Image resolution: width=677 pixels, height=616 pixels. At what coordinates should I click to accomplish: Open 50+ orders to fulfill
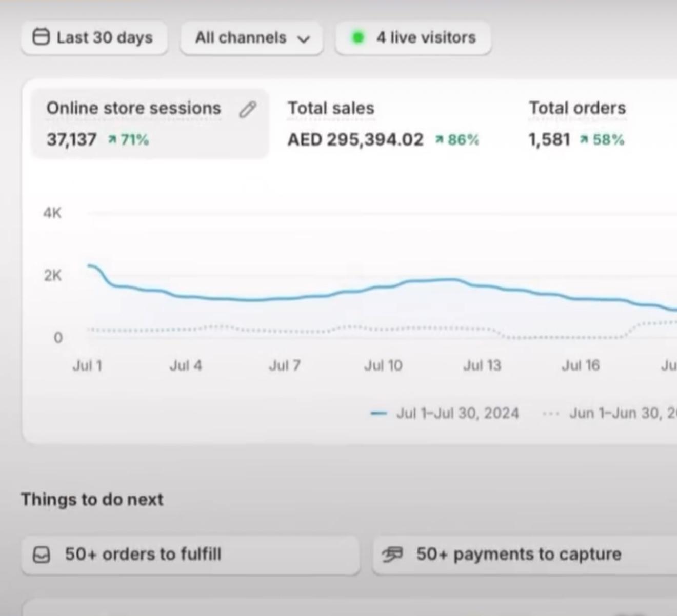[x=143, y=555]
